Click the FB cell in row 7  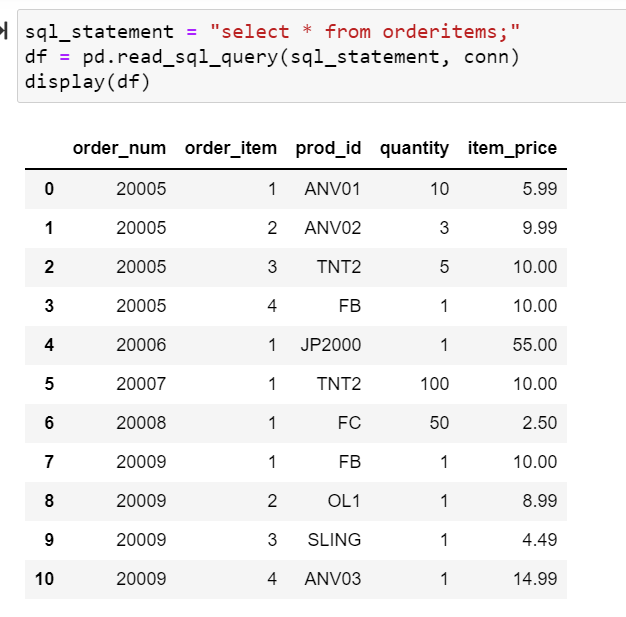point(350,462)
